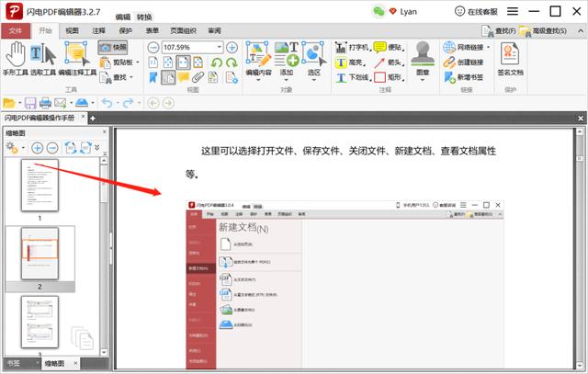Screen dimensions: 588x374
Task: Click the zoom in plus icon
Action: coord(232,48)
